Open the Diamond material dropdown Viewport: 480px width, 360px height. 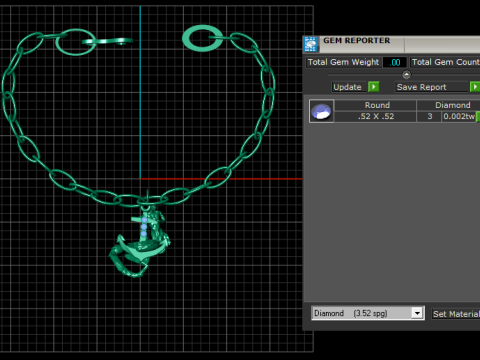417,313
